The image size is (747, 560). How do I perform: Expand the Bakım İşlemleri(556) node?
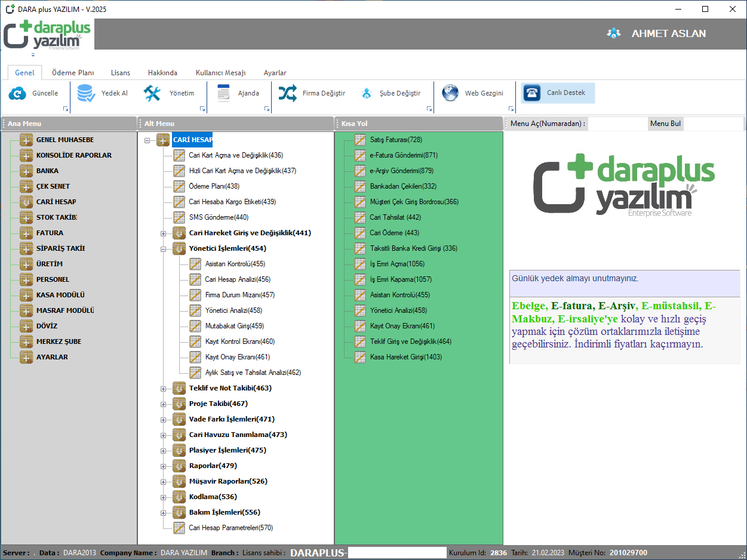[164, 513]
